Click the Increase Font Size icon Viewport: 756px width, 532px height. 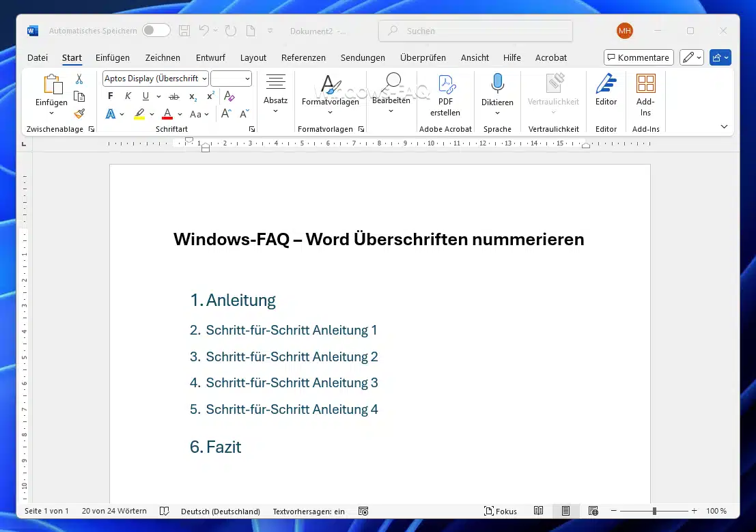click(x=226, y=114)
